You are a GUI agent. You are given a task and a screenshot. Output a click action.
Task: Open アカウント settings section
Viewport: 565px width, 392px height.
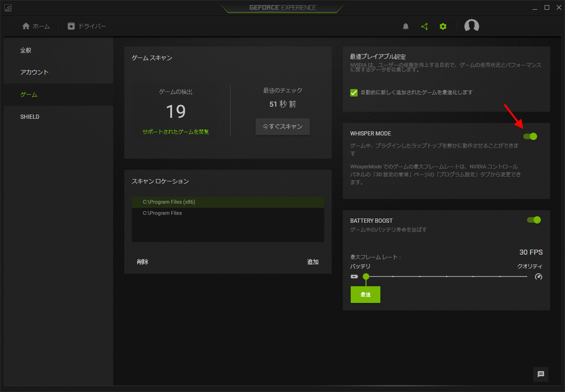(x=34, y=72)
